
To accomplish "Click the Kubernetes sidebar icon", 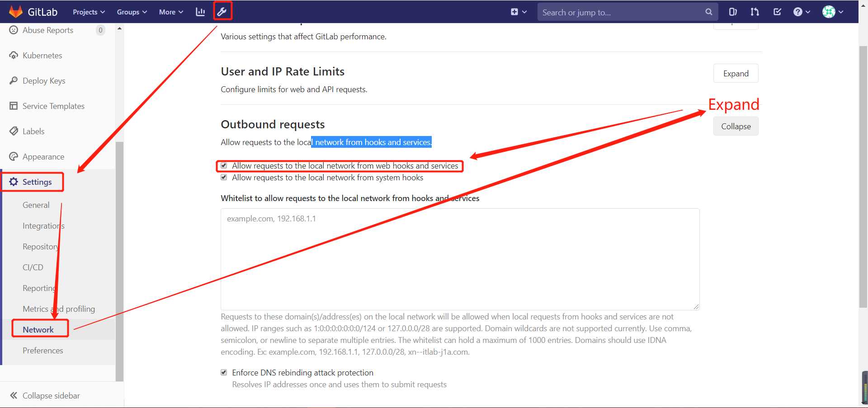I will coord(14,55).
